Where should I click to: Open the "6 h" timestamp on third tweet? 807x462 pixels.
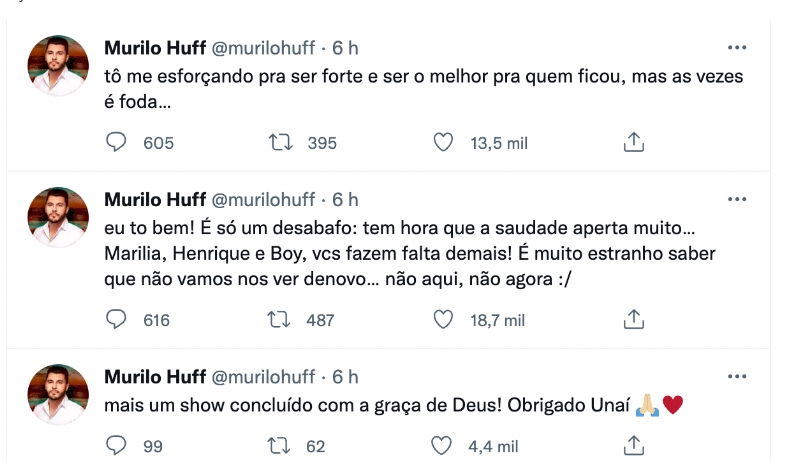[345, 377]
